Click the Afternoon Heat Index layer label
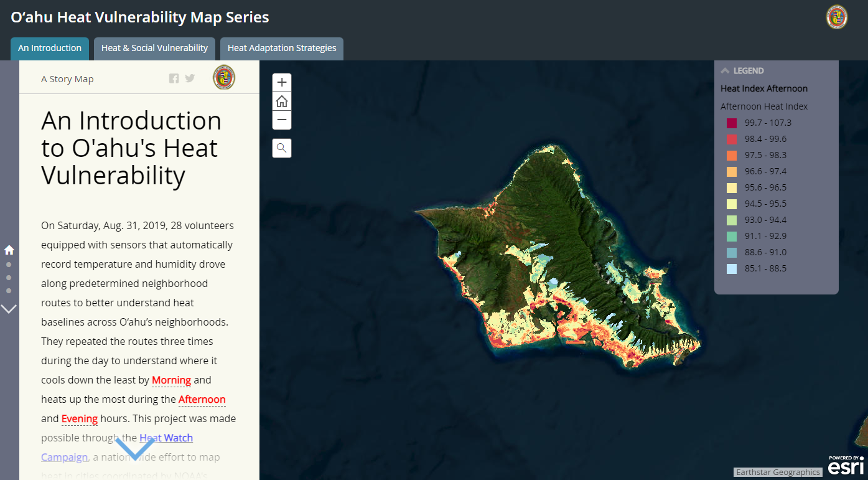868x480 pixels. point(764,106)
